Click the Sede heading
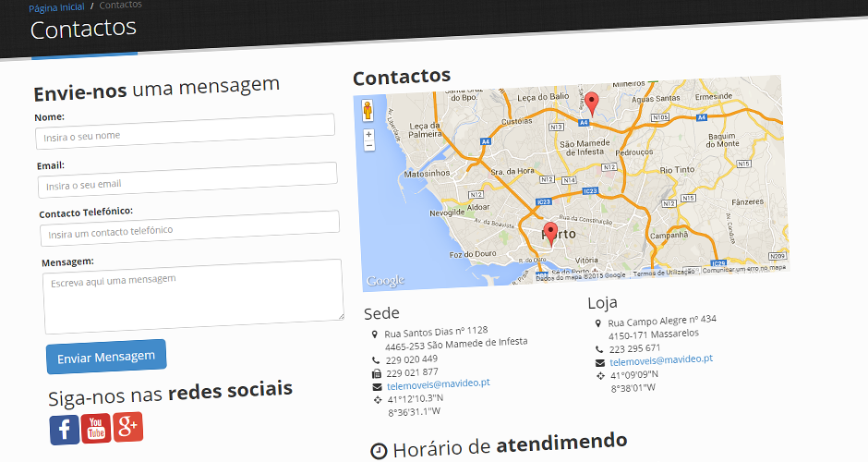This screenshot has height=462, width=868. point(381,313)
